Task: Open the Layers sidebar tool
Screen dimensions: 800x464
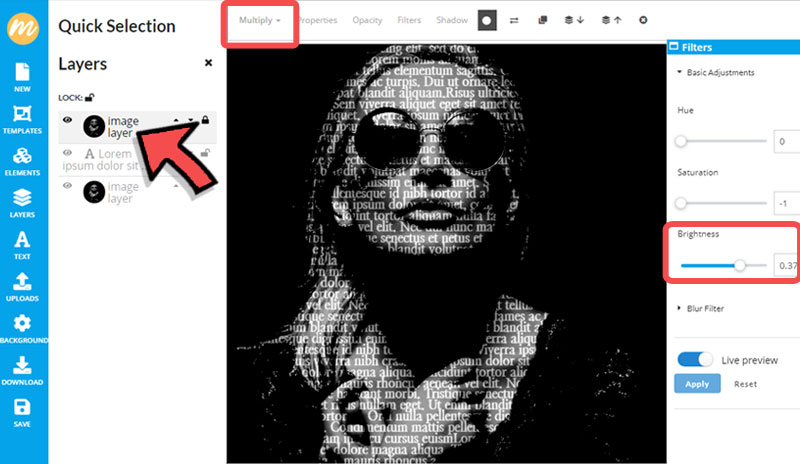Action: 22,203
